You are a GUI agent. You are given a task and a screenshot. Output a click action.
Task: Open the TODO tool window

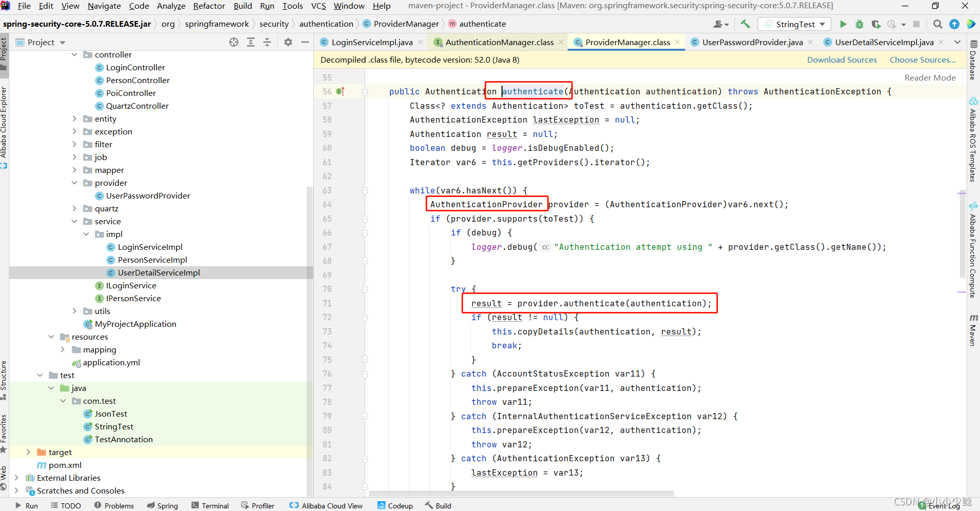point(66,505)
